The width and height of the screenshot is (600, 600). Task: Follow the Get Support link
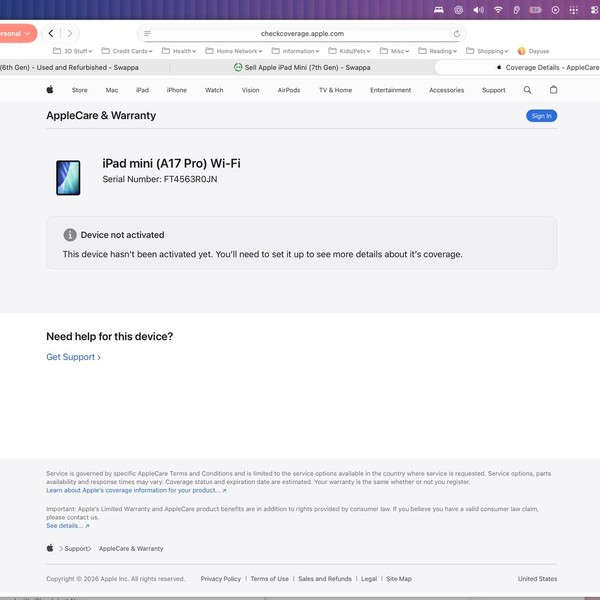tap(73, 357)
